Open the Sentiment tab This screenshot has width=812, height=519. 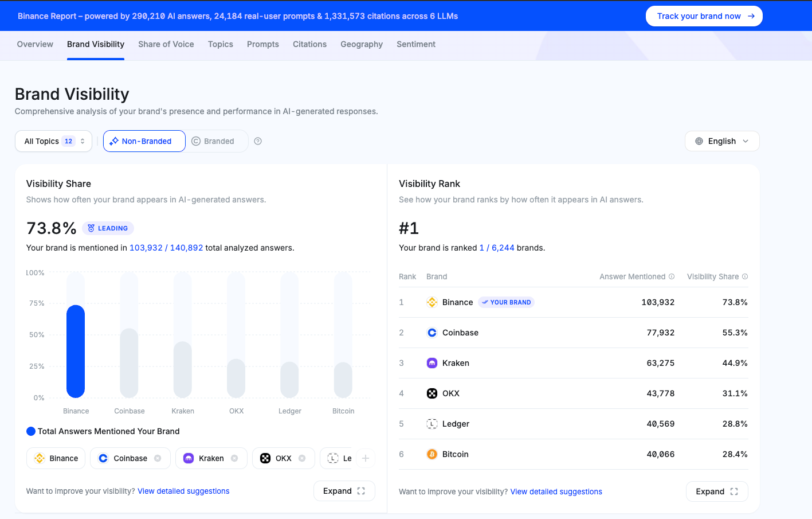(416, 44)
